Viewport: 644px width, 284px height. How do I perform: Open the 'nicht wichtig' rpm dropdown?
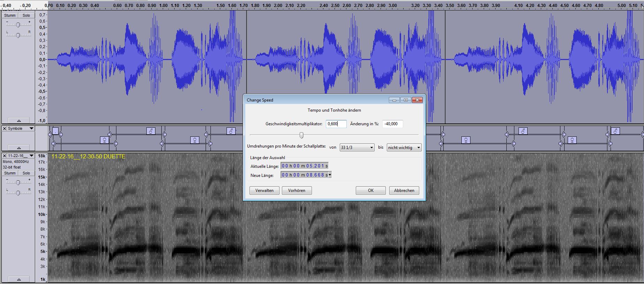pos(404,148)
